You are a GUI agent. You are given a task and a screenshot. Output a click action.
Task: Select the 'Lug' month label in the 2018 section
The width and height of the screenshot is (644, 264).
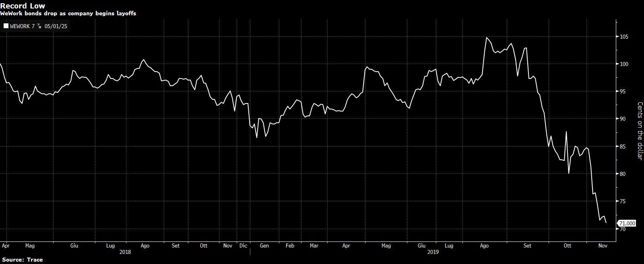pos(110,245)
